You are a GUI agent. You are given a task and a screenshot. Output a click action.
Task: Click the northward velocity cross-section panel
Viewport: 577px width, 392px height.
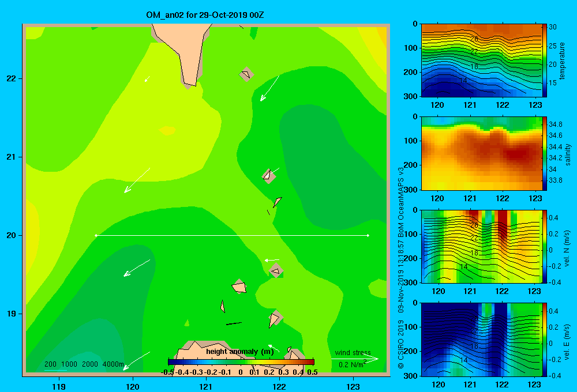point(481,246)
